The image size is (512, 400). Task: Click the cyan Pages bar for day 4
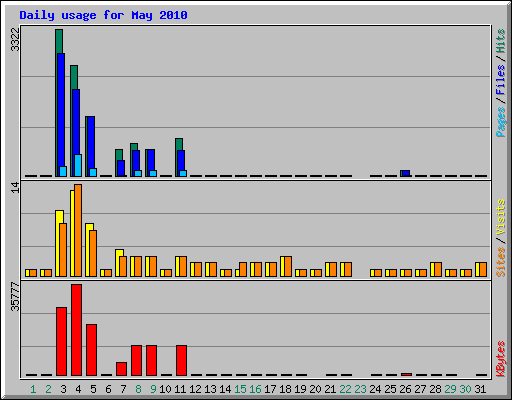(78, 165)
